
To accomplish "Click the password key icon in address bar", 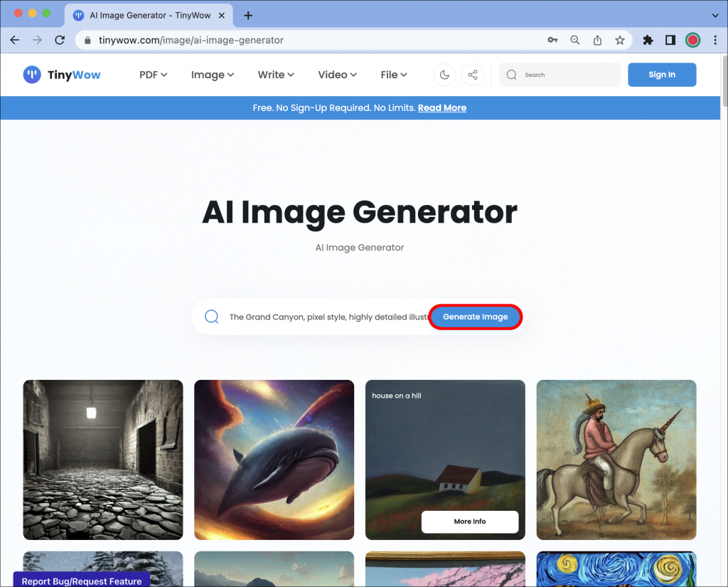I will [x=552, y=40].
